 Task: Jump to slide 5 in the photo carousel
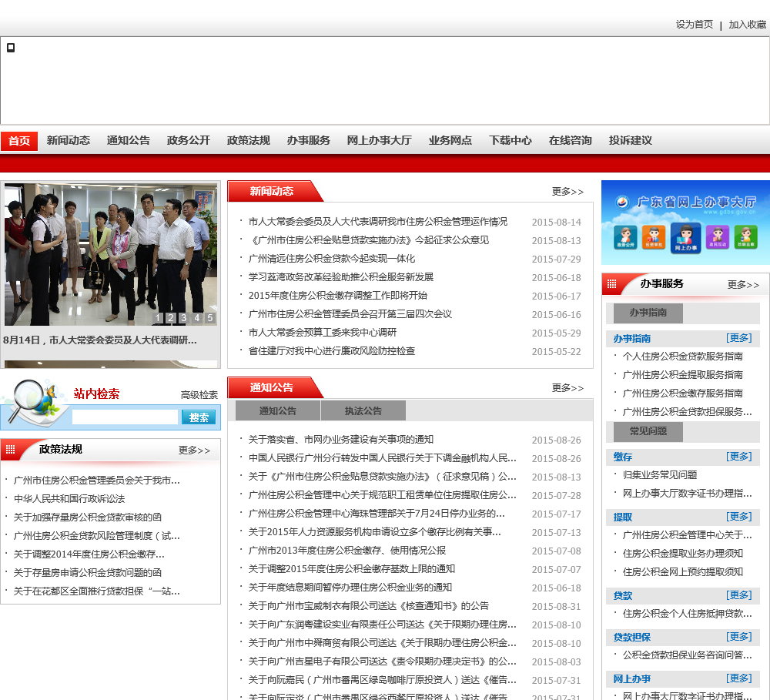(209, 318)
